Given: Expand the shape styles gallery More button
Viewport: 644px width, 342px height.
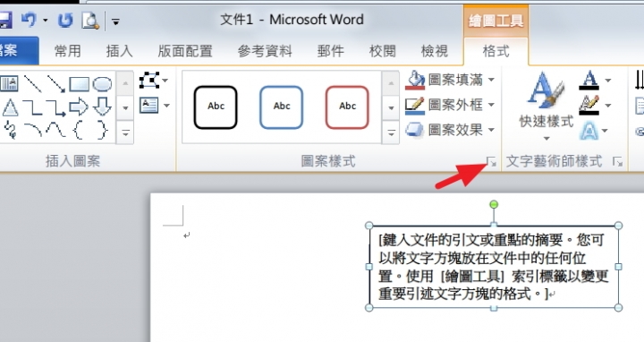Looking at the screenshot, I should pos(391,133).
